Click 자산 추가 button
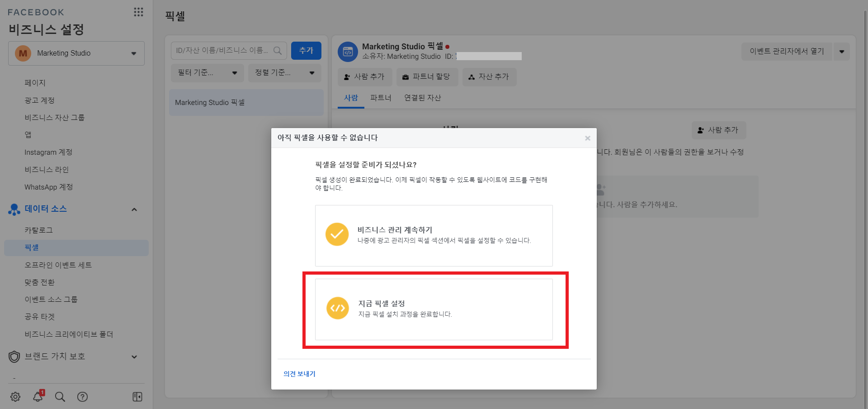This screenshot has width=868, height=409. tap(489, 77)
